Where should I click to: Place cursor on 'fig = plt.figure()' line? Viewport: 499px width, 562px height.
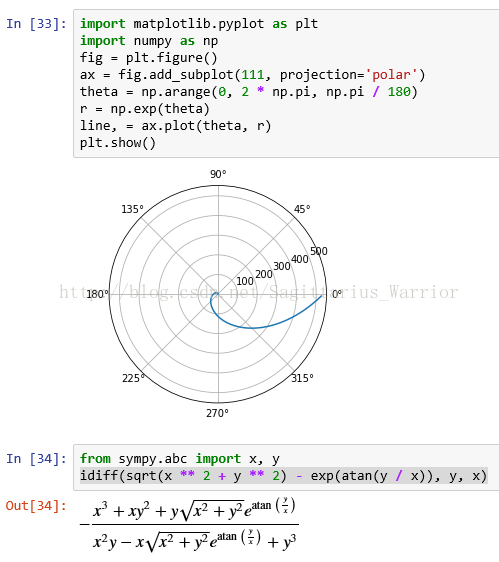(x=149, y=58)
